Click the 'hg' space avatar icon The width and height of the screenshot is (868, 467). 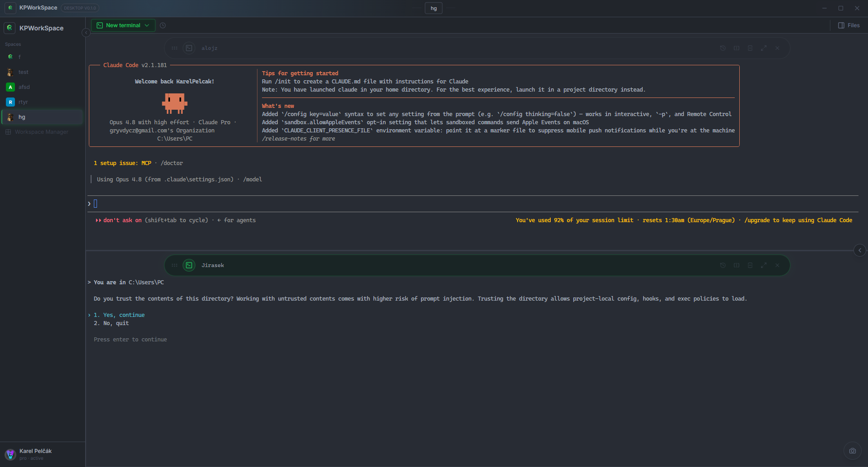[x=10, y=117]
